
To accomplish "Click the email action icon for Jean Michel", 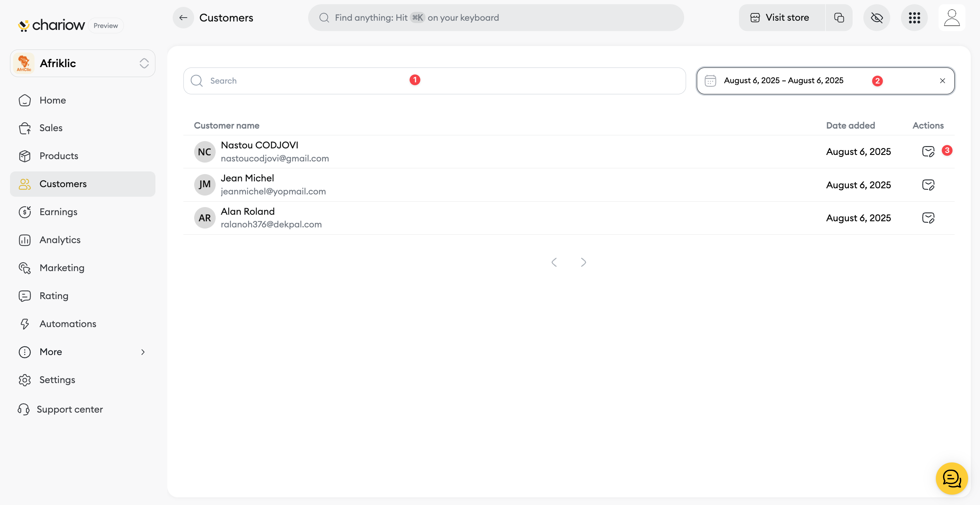I will [x=928, y=185].
